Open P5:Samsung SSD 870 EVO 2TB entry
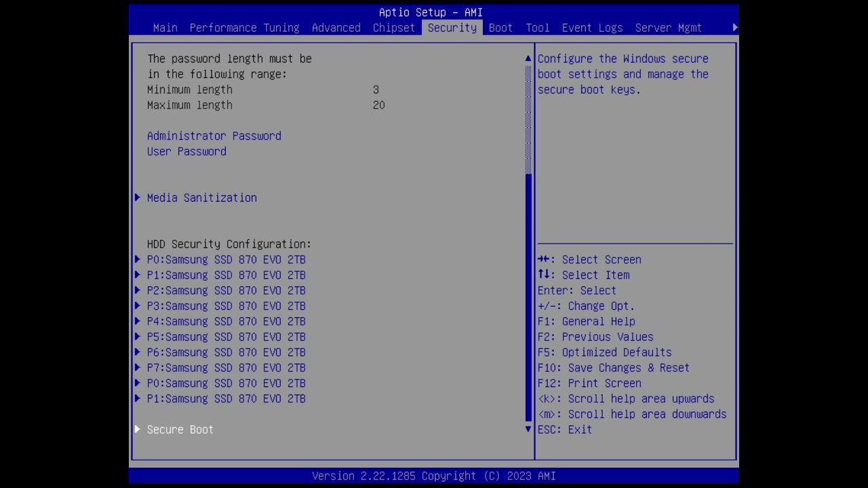This screenshot has height=488, width=868. pos(226,337)
